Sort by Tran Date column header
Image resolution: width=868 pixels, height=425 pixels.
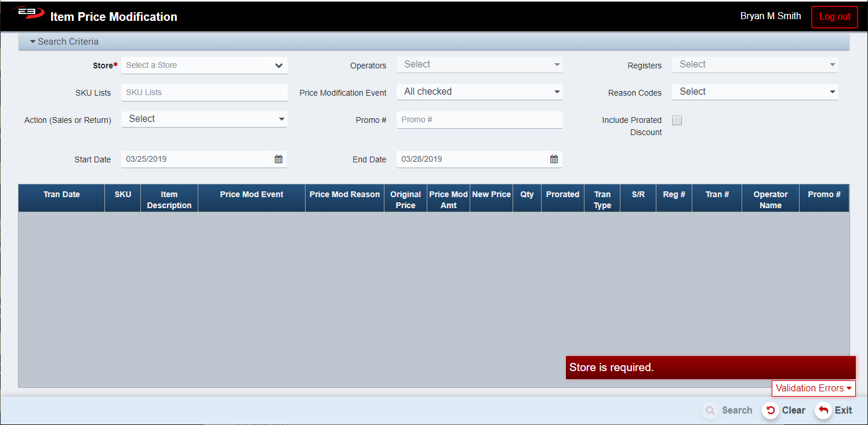61,195
